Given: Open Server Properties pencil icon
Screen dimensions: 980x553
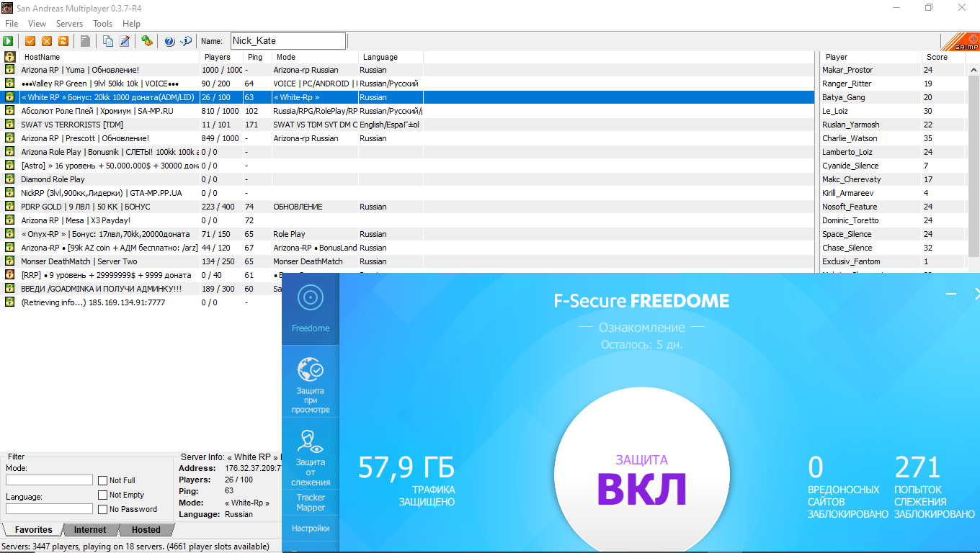Looking at the screenshot, I should point(124,41).
